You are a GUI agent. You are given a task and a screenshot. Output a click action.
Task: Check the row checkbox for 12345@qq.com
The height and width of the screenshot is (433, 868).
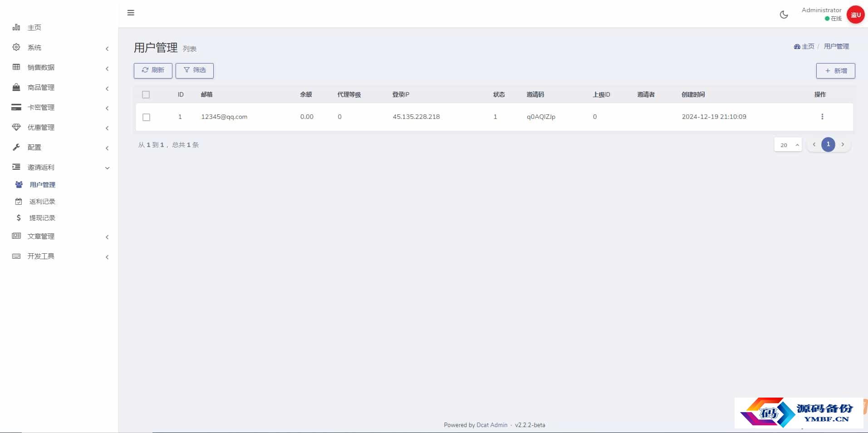[146, 117]
